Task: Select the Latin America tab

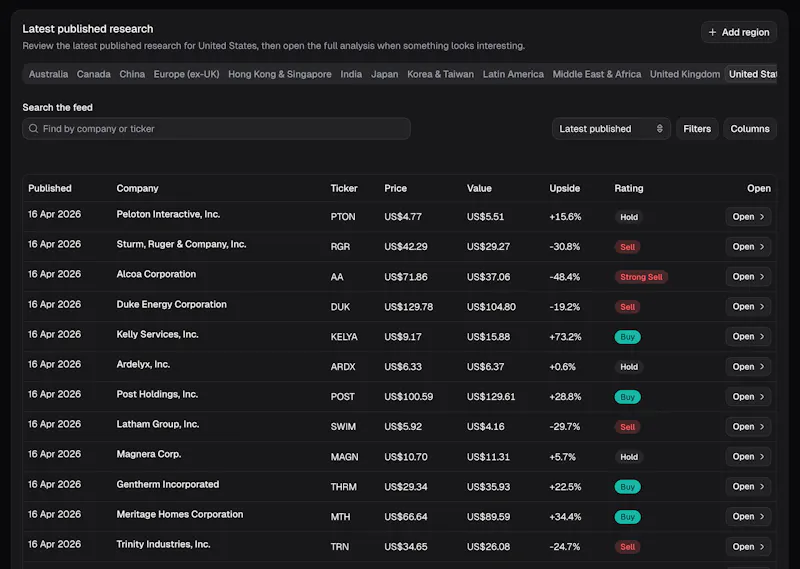Action: [x=513, y=74]
